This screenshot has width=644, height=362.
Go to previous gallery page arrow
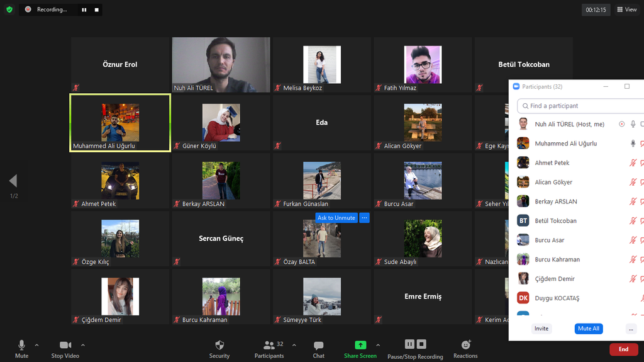click(13, 181)
